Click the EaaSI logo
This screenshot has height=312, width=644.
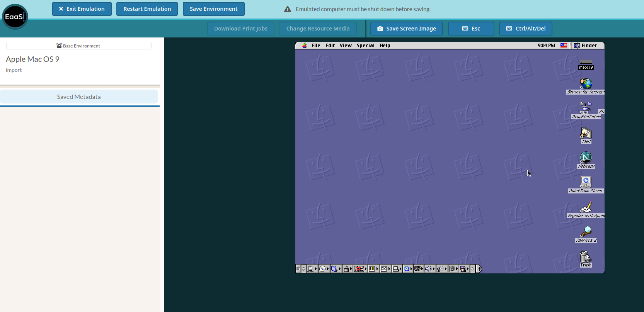15,17
